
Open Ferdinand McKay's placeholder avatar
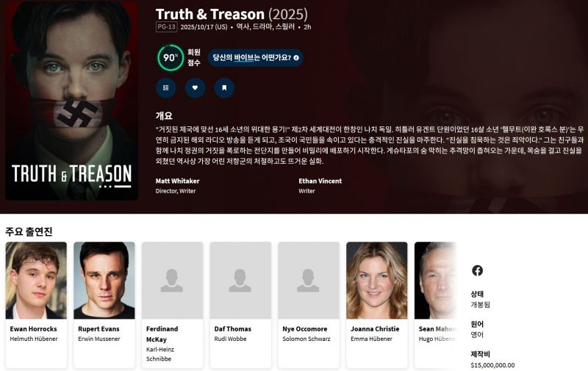coord(172,281)
